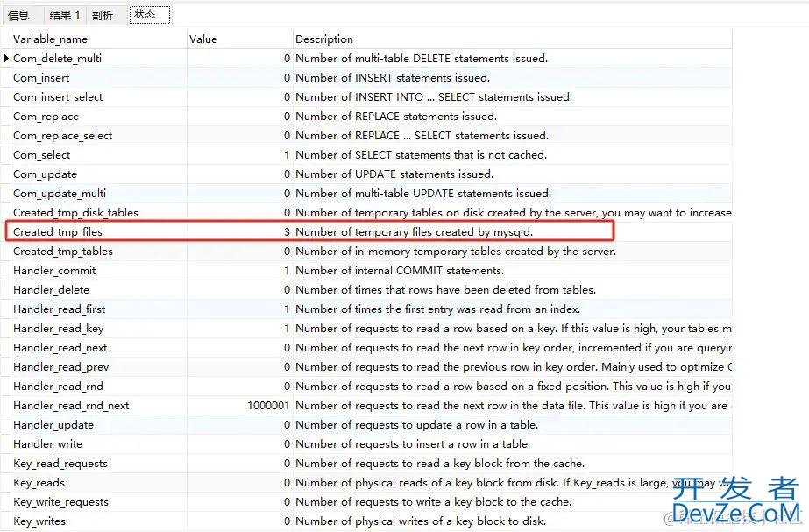Click the Description column header
Screen dimensions: 809x532
(513, 39)
